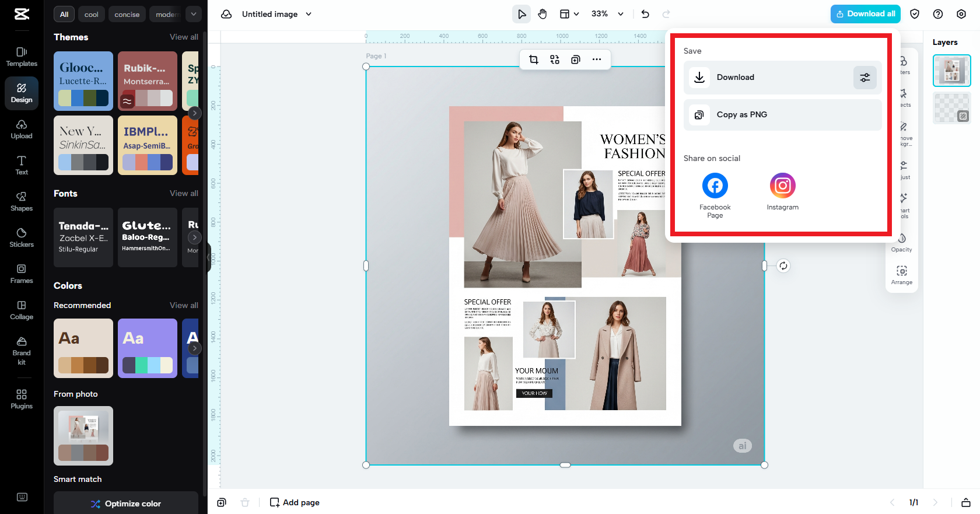Apply the brown Aa recommended color palette
Screen dimensions: 980x514
click(x=83, y=348)
